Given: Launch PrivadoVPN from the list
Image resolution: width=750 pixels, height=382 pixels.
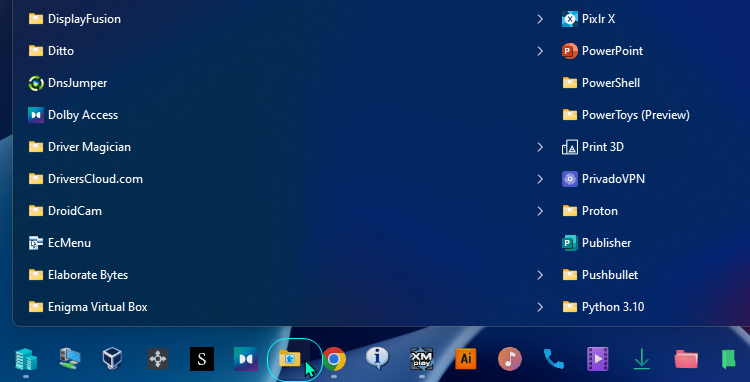Looking at the screenshot, I should tap(604, 179).
